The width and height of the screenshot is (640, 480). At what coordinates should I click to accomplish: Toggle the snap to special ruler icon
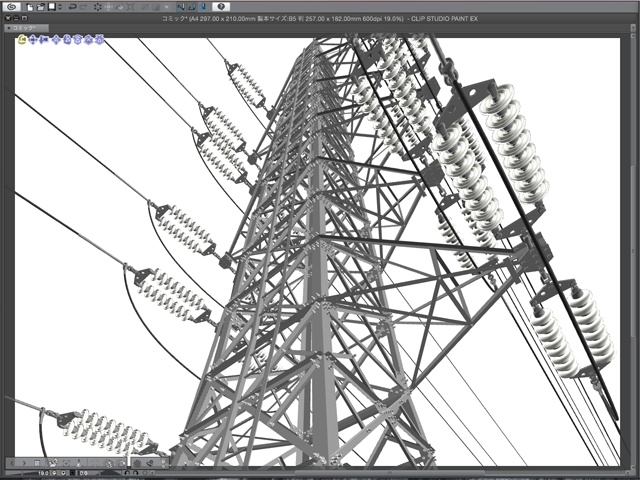(x=192, y=7)
